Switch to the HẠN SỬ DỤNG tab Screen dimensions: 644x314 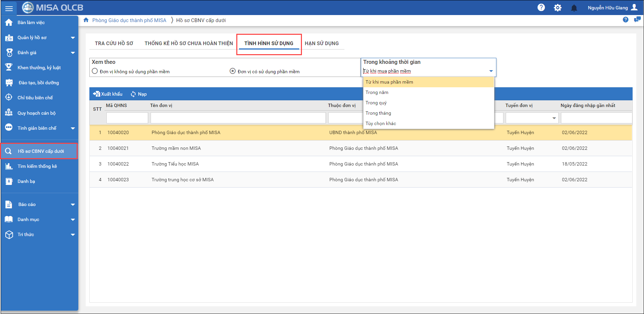tap(321, 43)
